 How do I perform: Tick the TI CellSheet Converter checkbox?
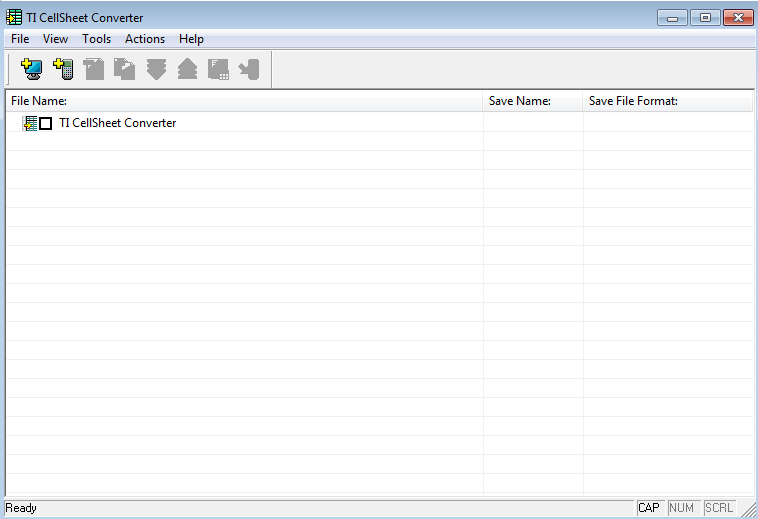point(45,124)
